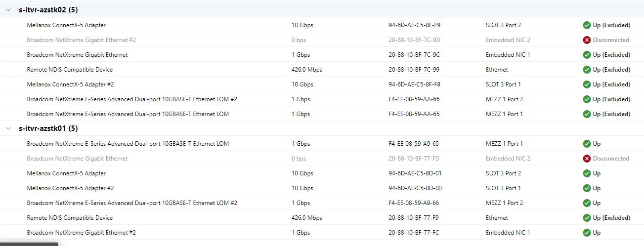Select Broadcom E-Series LOM #2 adapter under azstk02
The width and height of the screenshot is (644, 246).
[132, 99]
